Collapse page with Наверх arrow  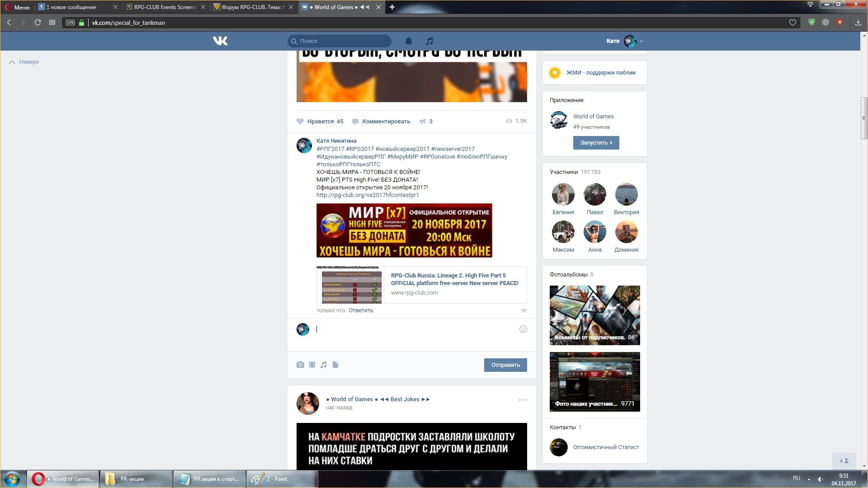tap(12, 62)
